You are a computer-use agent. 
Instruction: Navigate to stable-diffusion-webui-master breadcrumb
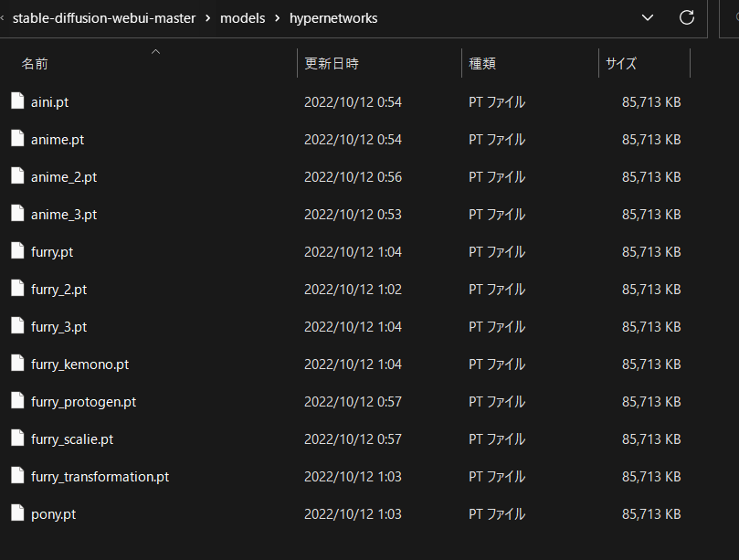[104, 18]
